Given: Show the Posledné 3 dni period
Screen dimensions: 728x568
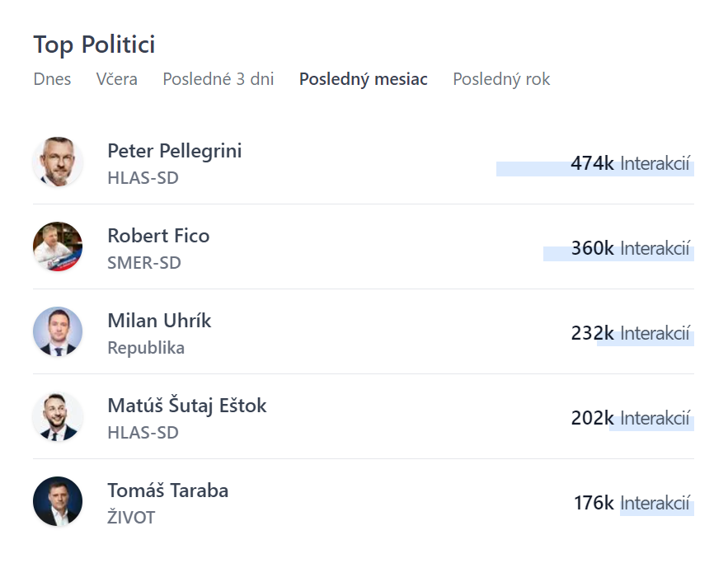Looking at the screenshot, I should click(218, 79).
